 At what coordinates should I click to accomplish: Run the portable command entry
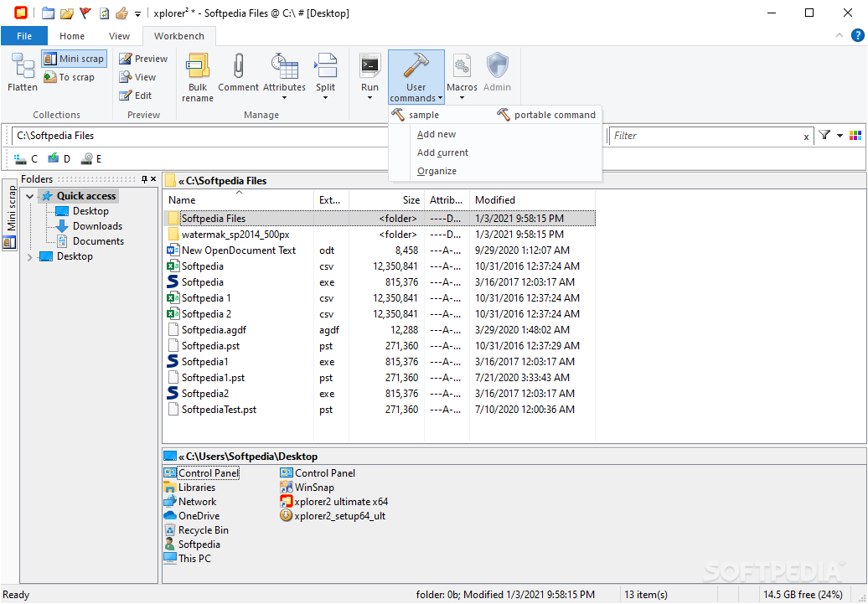point(545,115)
